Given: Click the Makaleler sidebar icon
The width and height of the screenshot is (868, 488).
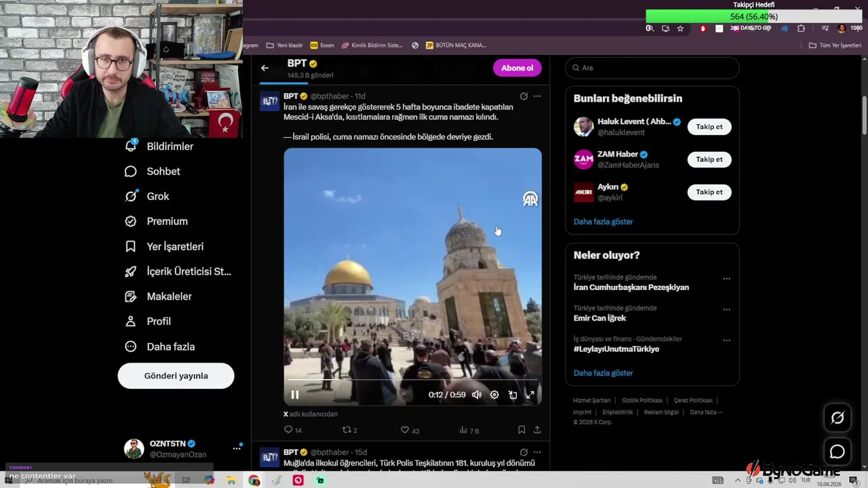Looking at the screenshot, I should click(x=131, y=296).
